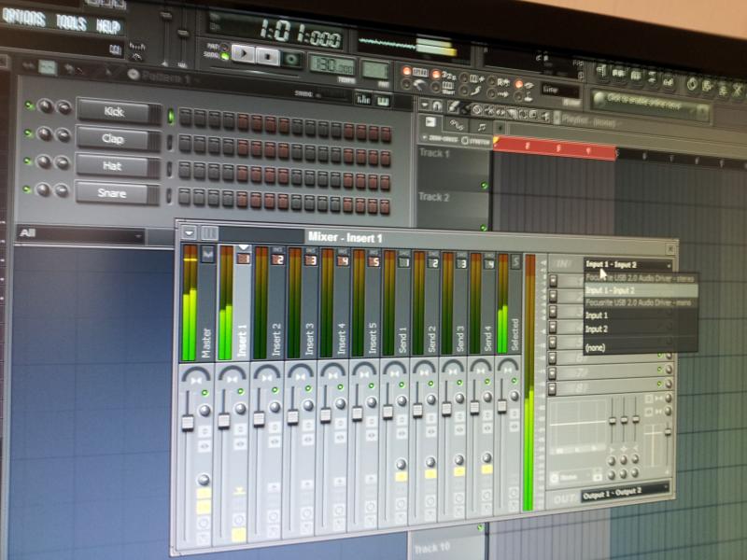The image size is (747, 560).
Task: Select the Send 1 mixer track
Action: [396, 302]
